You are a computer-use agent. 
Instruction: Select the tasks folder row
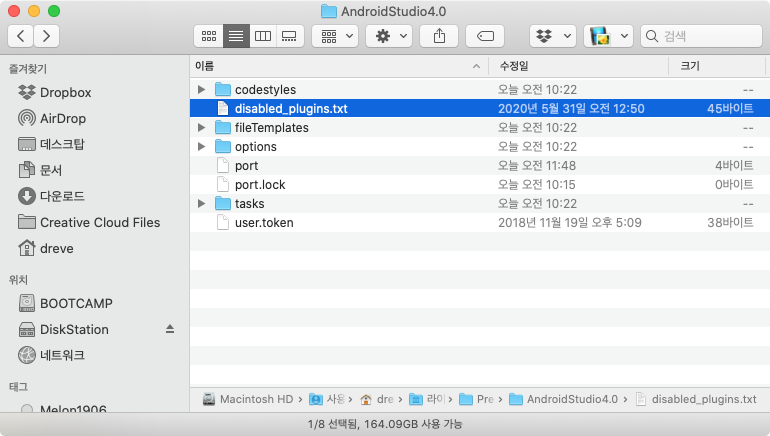coord(480,203)
